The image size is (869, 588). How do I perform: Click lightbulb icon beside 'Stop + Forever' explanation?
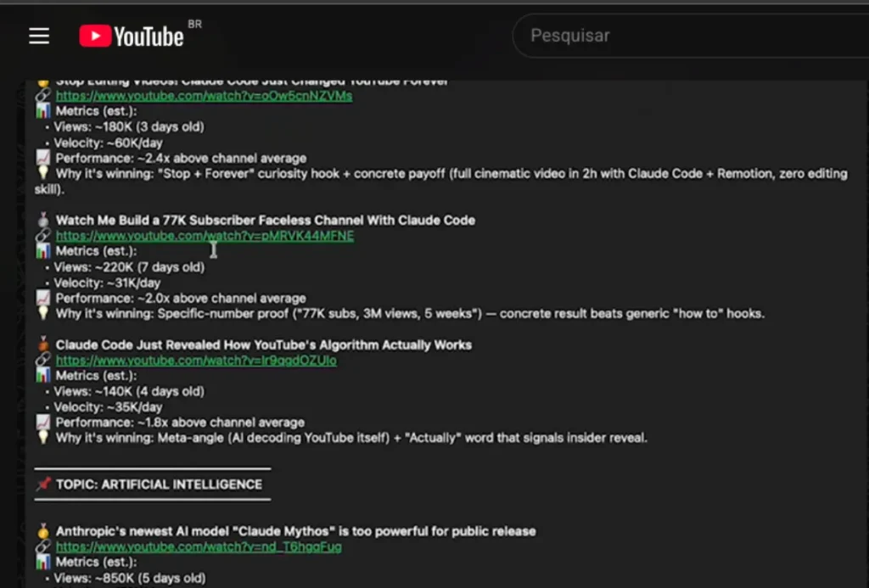43,172
